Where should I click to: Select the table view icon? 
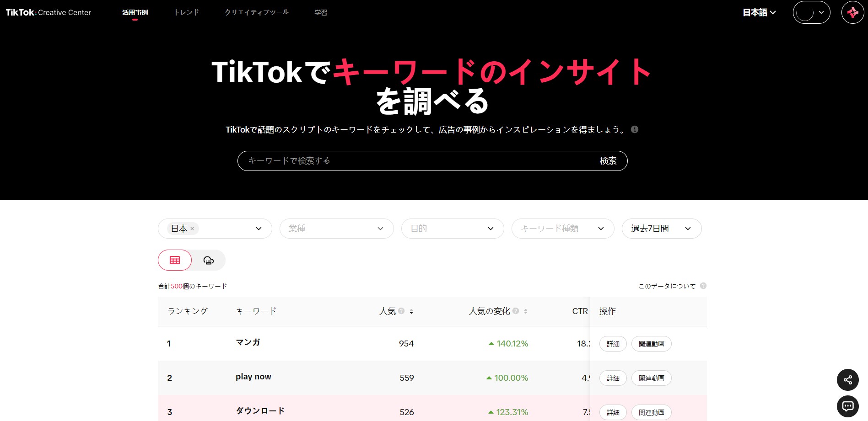coord(174,260)
